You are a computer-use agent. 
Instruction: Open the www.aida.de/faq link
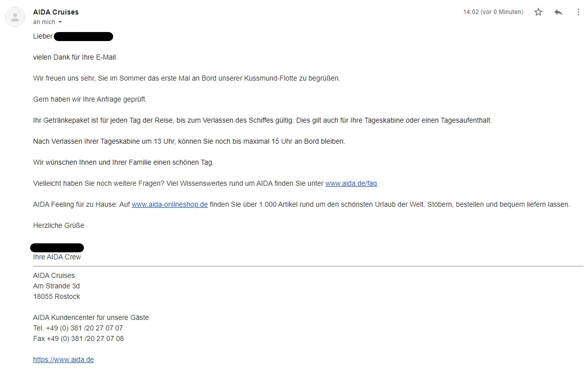click(x=351, y=183)
